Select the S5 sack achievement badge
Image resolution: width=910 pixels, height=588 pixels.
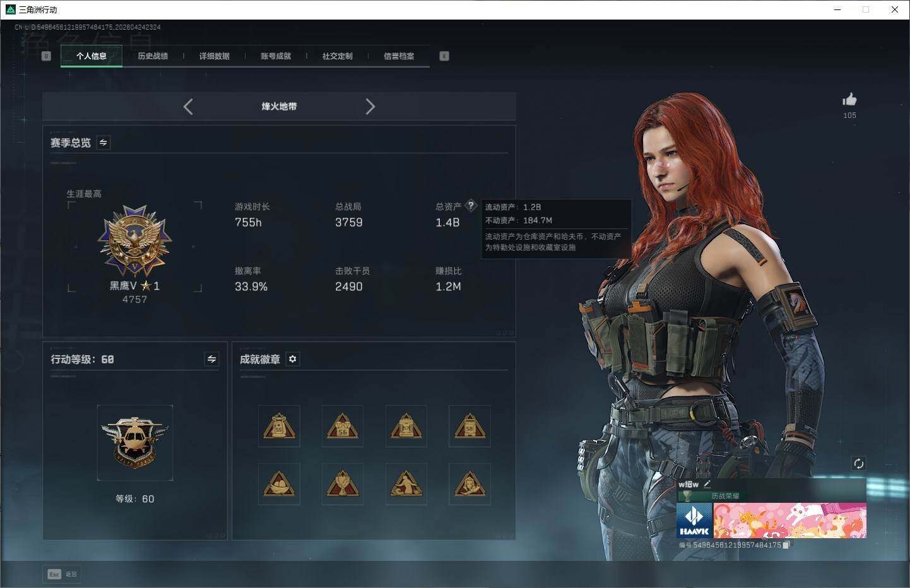pos(279,426)
